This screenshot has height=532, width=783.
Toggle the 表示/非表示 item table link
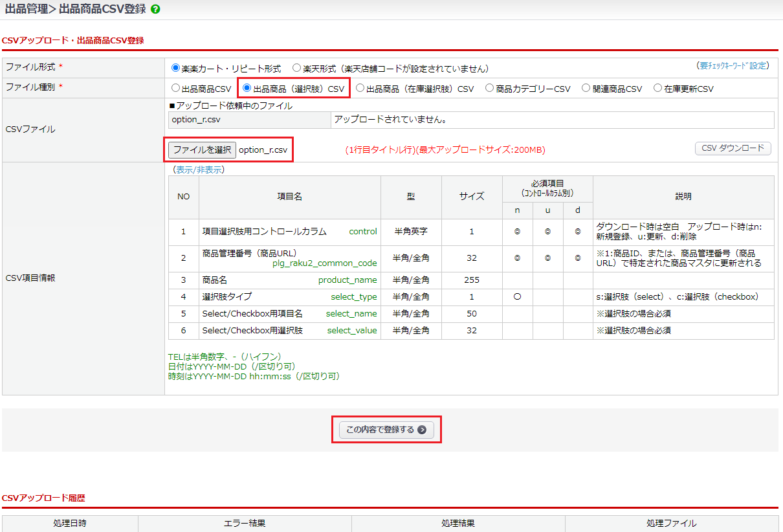point(199,170)
